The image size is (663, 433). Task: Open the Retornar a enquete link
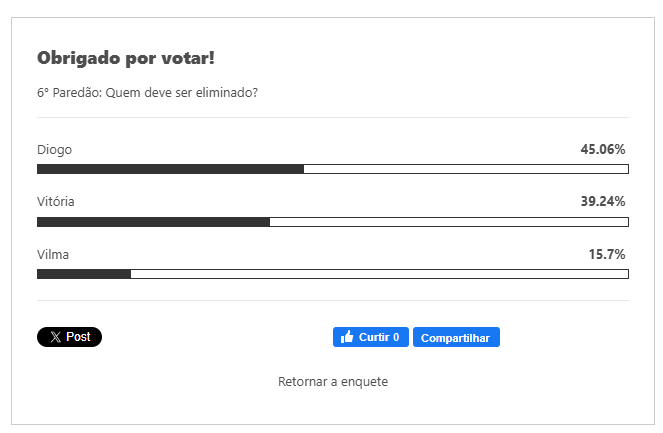332,382
